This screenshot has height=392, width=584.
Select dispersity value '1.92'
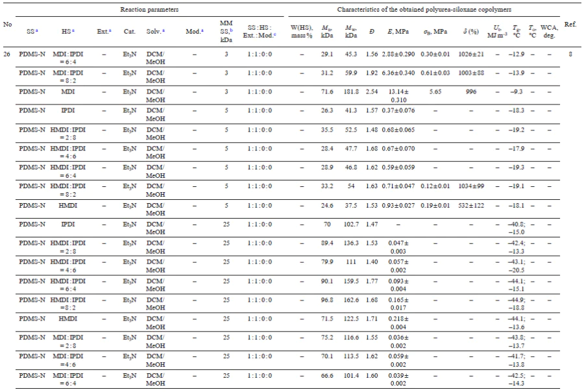pos(372,73)
